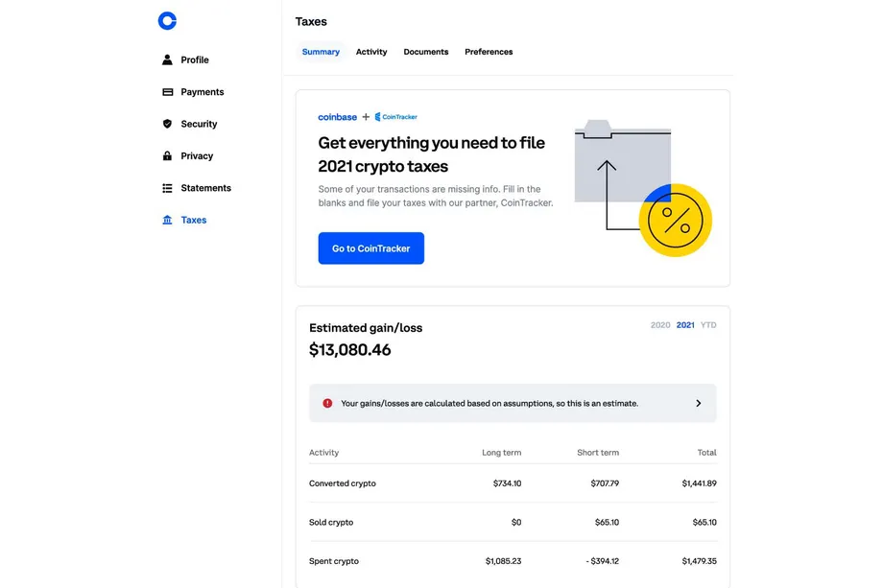
Task: Select Taxes label in the sidebar
Action: 194,220
